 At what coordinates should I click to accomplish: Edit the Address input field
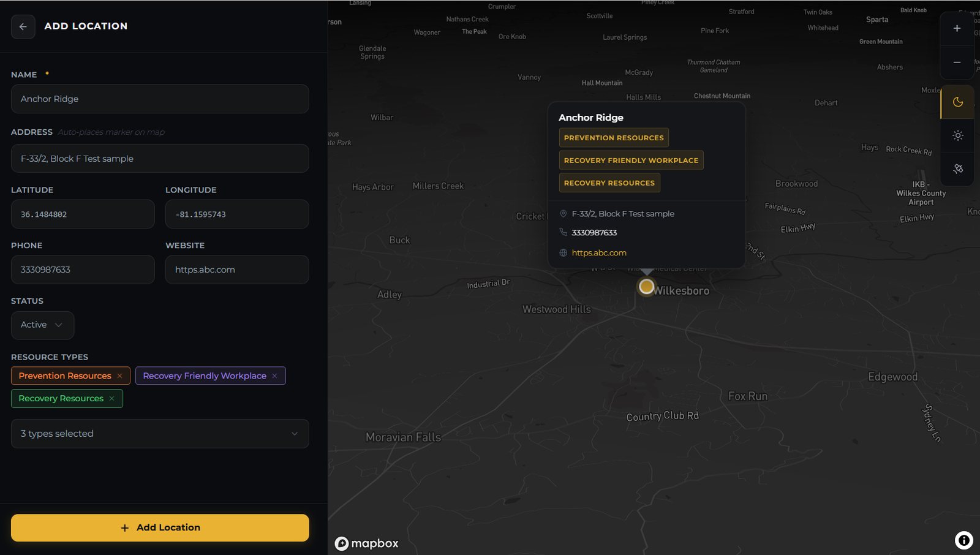tap(160, 159)
